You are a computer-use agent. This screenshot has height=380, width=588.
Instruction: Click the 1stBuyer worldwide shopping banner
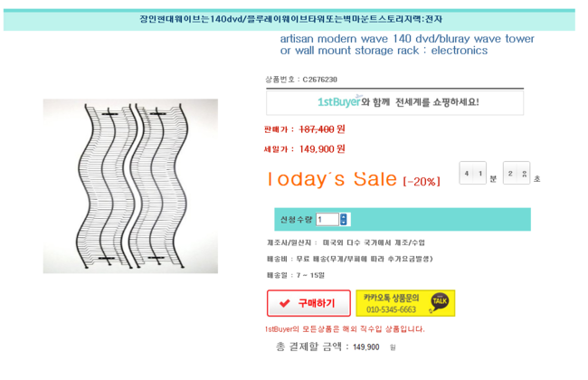coord(394,102)
